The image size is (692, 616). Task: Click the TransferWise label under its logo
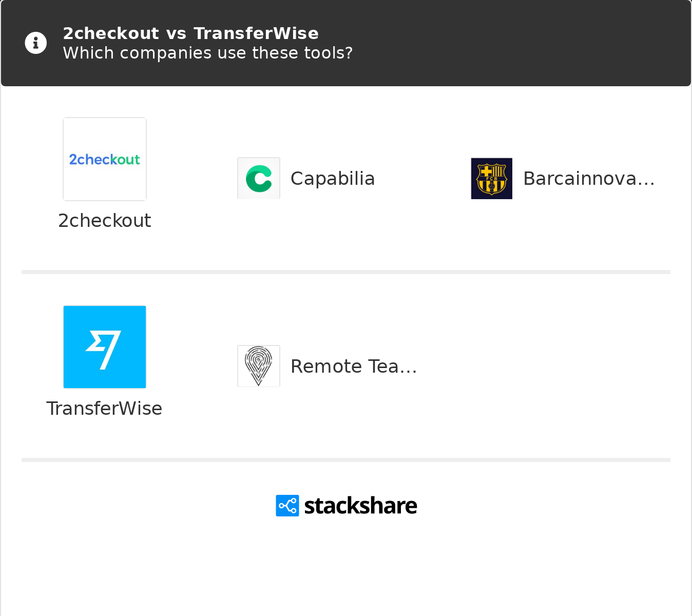point(104,409)
